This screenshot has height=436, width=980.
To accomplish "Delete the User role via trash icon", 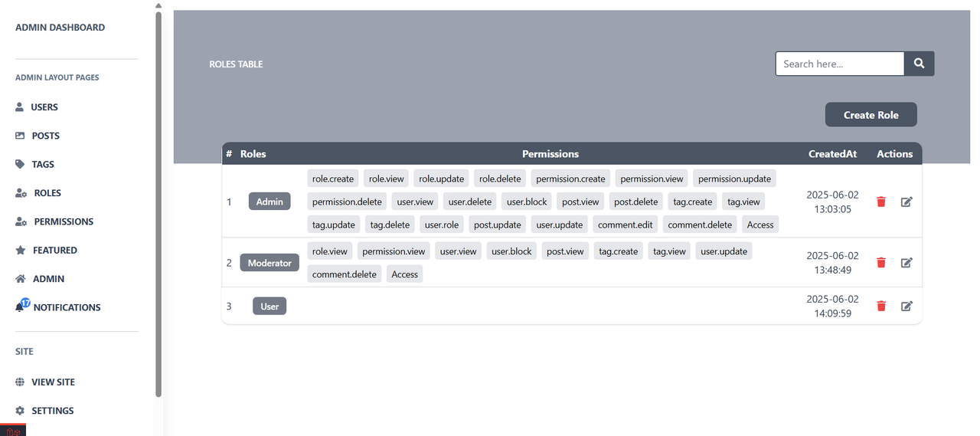I will click(x=881, y=306).
